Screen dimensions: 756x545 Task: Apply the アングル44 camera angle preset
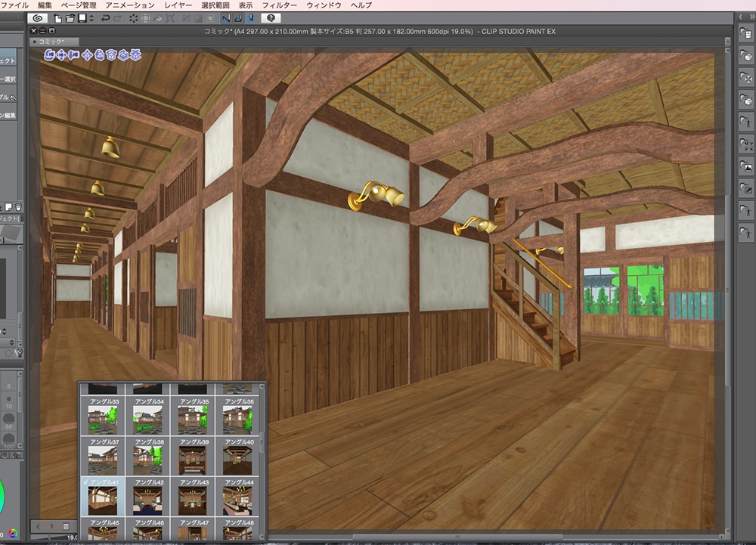coord(240,495)
